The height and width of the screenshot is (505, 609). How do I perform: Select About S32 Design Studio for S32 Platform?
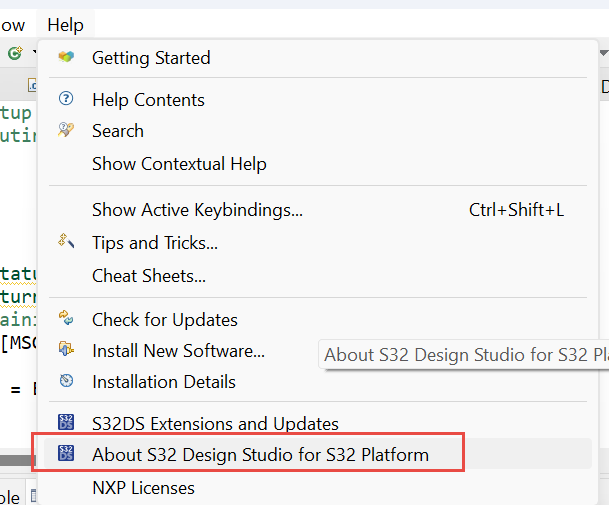click(318, 454)
